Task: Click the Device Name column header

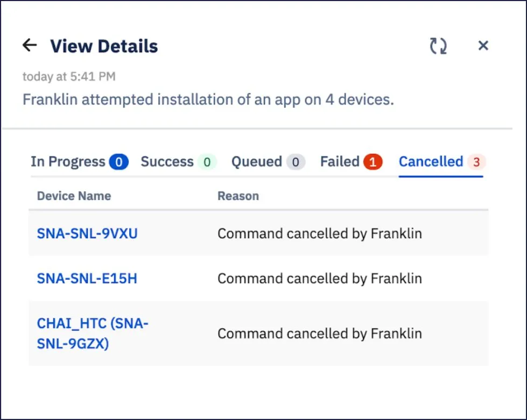Action: coord(74,196)
